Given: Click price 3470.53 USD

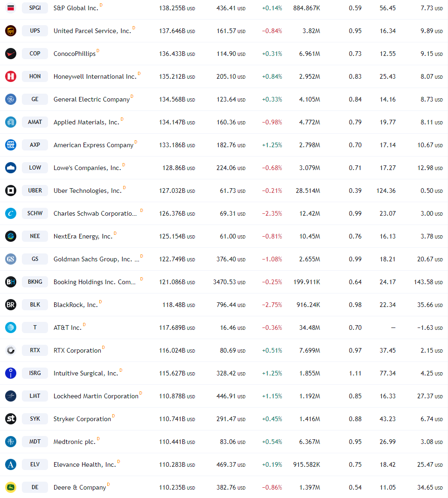Looking at the screenshot, I should [229, 282].
